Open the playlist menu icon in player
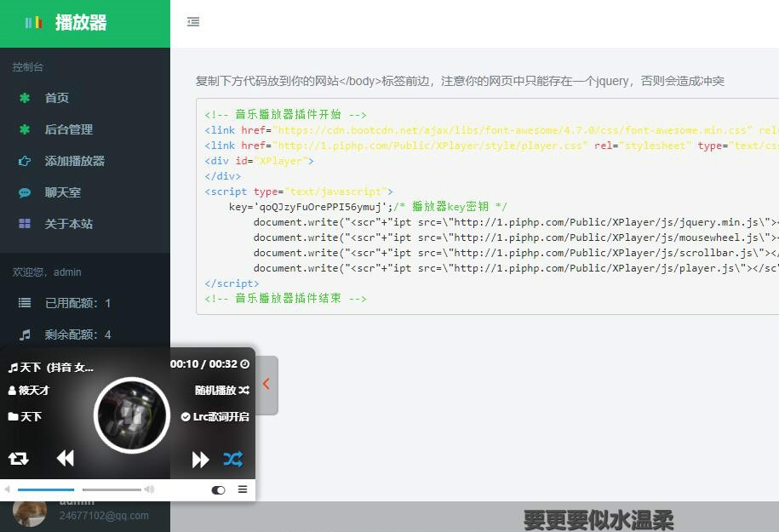The width and height of the screenshot is (779, 532). coord(243,489)
